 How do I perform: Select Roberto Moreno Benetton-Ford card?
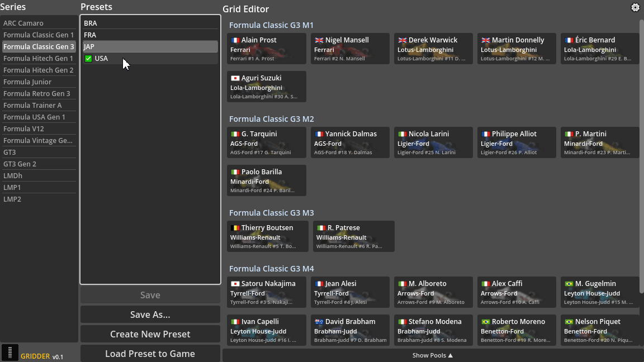point(517,330)
